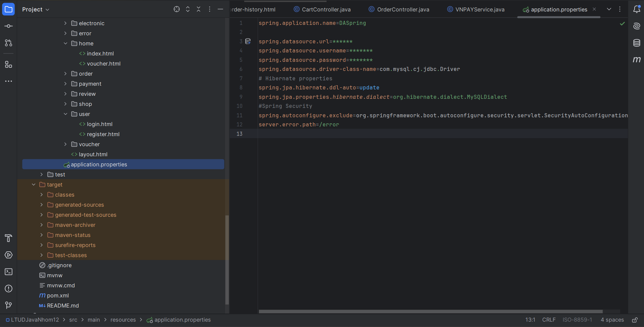The height and width of the screenshot is (327, 644).
Task: Collapse all items in Project tree
Action: (x=199, y=9)
